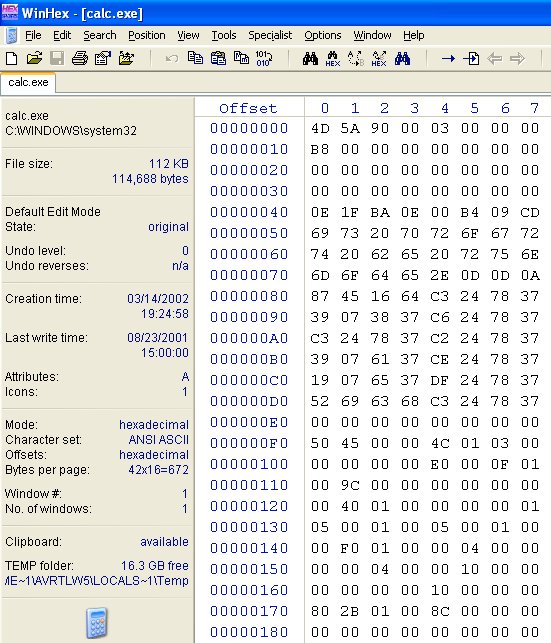Click the Back gray arrow icon

(x=494, y=59)
